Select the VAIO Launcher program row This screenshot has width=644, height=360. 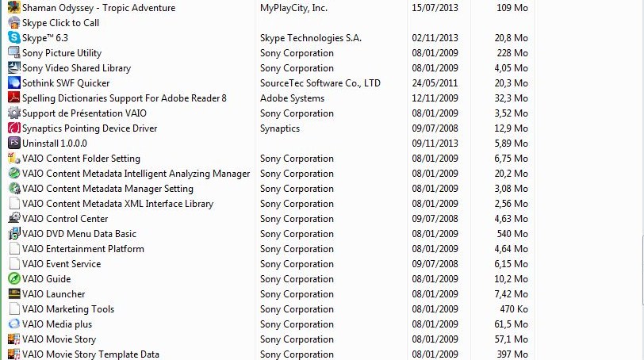tap(54, 294)
